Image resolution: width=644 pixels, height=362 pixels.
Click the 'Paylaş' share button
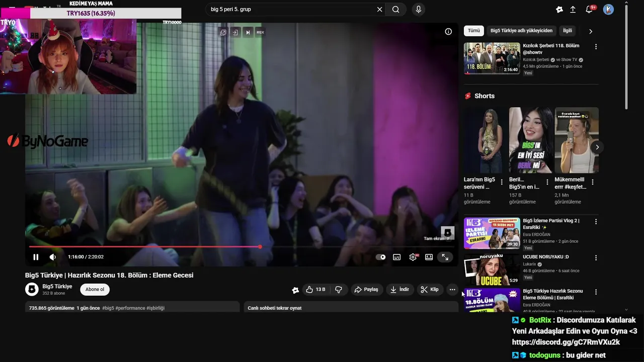point(366,290)
